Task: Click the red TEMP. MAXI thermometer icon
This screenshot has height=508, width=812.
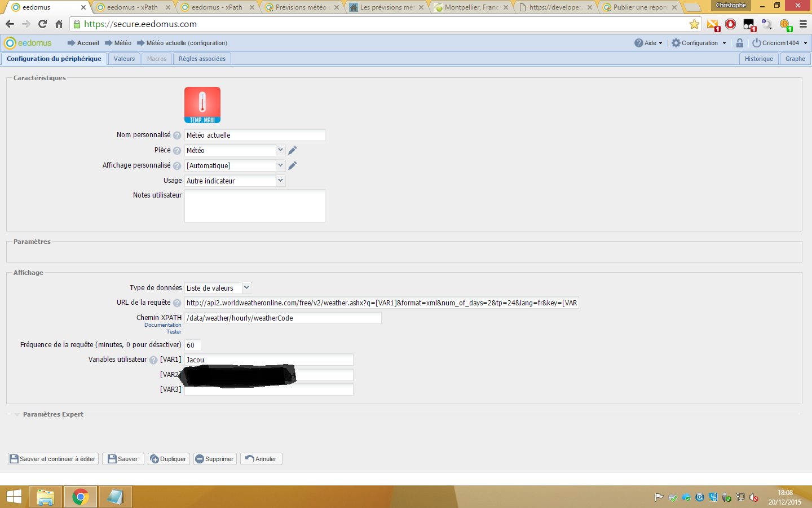Action: [202, 105]
